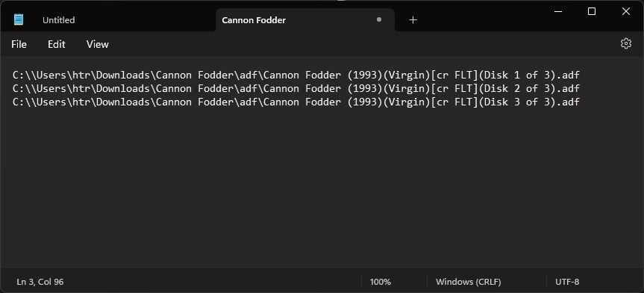
Task: Add a new tab with the plus icon
Action: click(413, 19)
